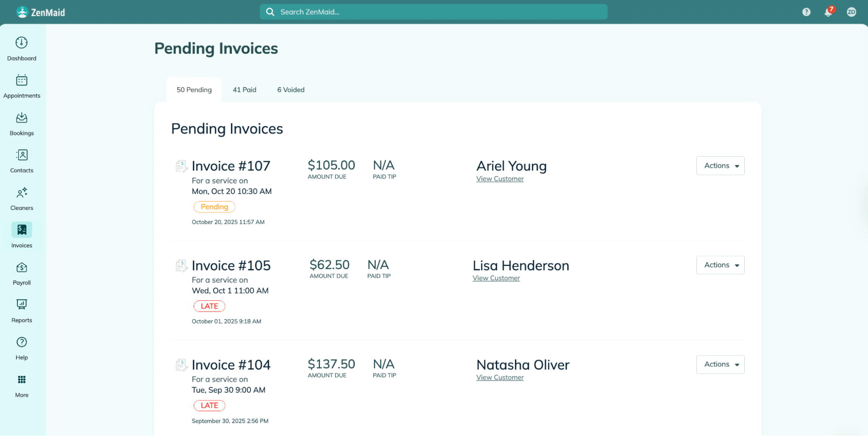Image resolution: width=868 pixels, height=436 pixels.
Task: Go to the Appointments calendar icon
Action: pos(22,80)
